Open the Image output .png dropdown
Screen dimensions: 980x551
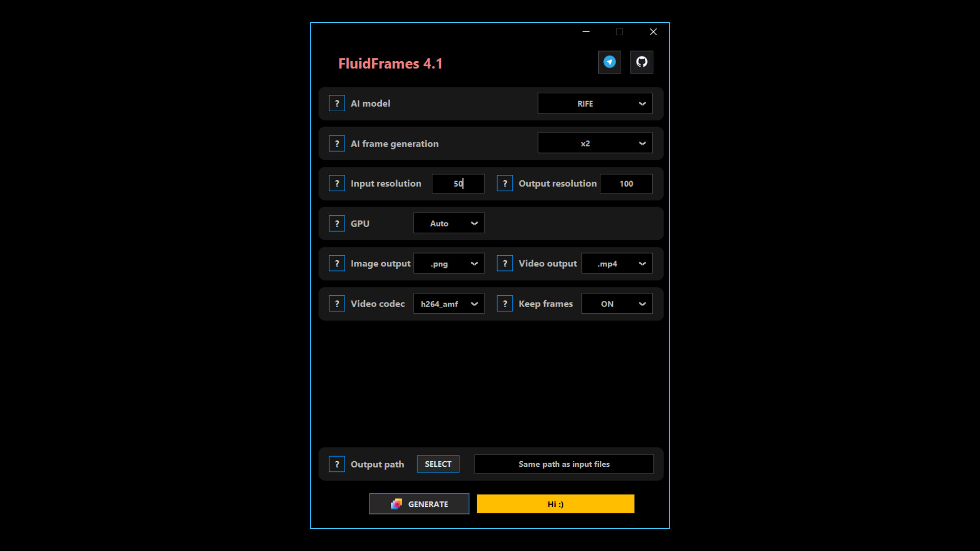click(449, 264)
